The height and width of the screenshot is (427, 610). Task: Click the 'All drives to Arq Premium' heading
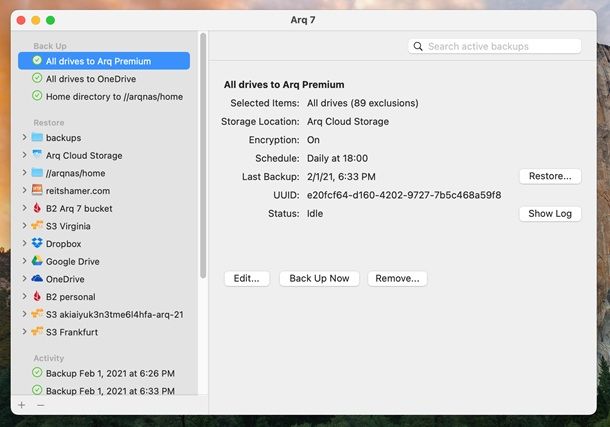pyautogui.click(x=284, y=84)
